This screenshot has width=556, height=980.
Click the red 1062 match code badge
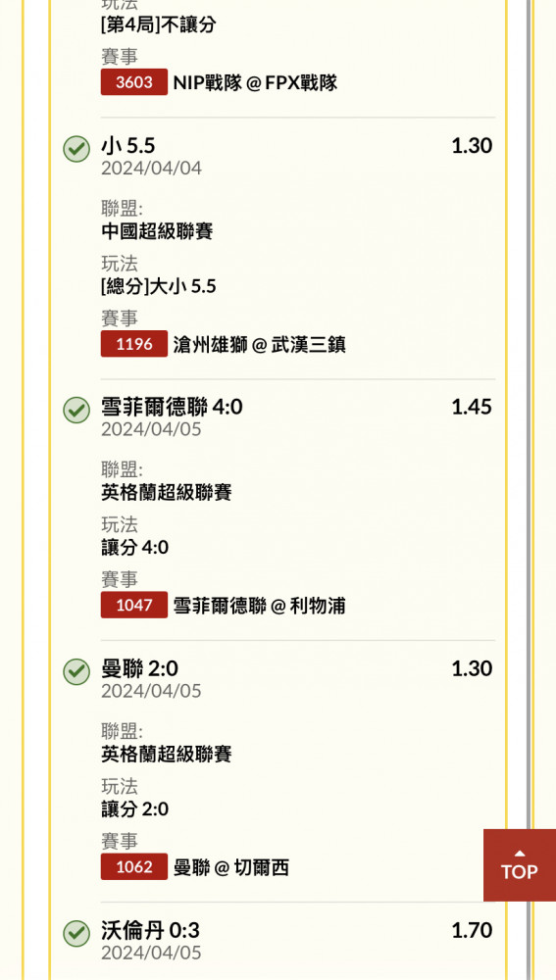(x=133, y=867)
